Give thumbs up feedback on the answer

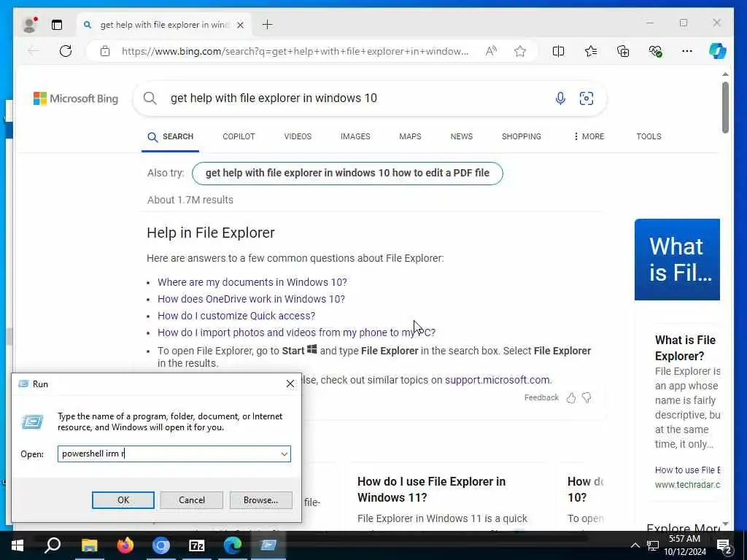571,397
